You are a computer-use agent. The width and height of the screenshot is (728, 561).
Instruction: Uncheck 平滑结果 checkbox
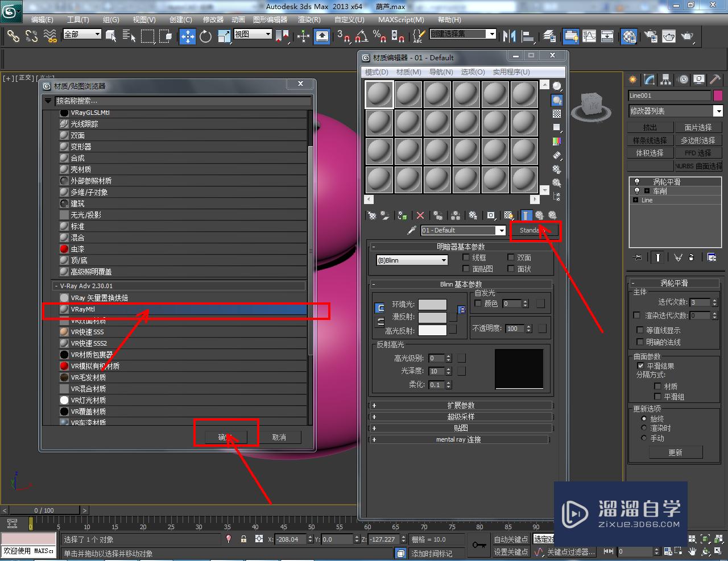pyautogui.click(x=641, y=366)
